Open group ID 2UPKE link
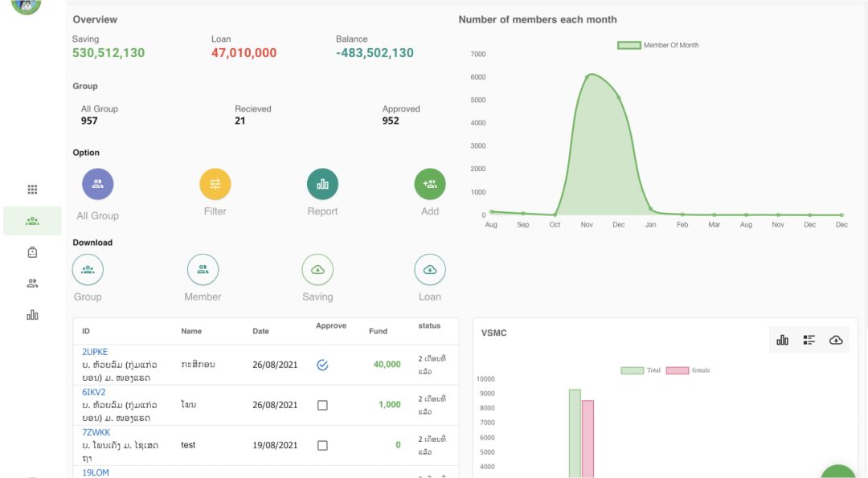868x478 pixels. pyautogui.click(x=95, y=352)
